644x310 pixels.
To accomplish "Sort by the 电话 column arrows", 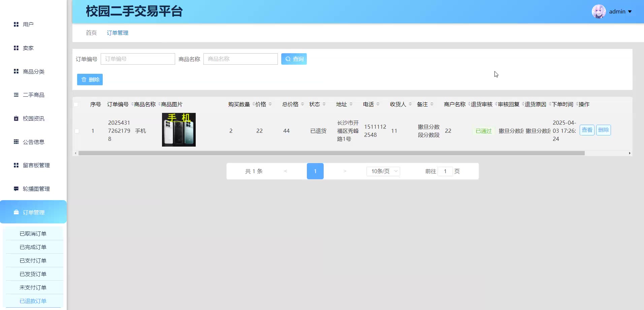I will [x=378, y=104].
